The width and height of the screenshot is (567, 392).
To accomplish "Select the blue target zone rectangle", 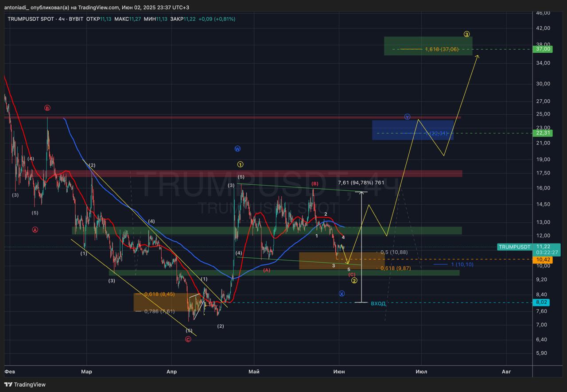I will click(413, 130).
